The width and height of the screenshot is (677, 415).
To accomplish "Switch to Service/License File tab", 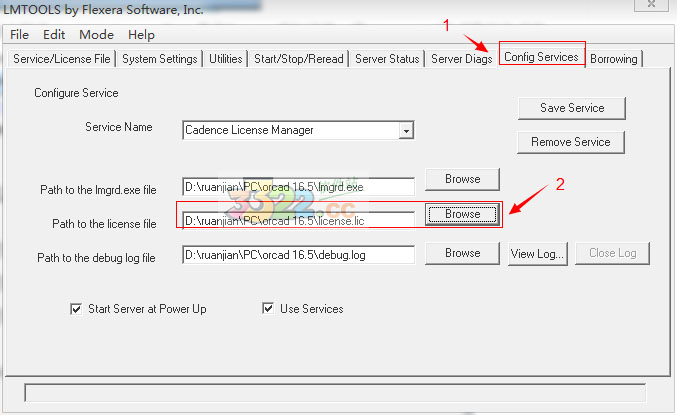I will click(62, 59).
